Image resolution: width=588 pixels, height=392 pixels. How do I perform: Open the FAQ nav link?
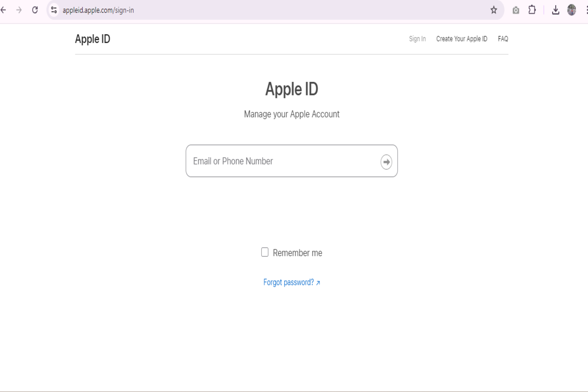503,39
